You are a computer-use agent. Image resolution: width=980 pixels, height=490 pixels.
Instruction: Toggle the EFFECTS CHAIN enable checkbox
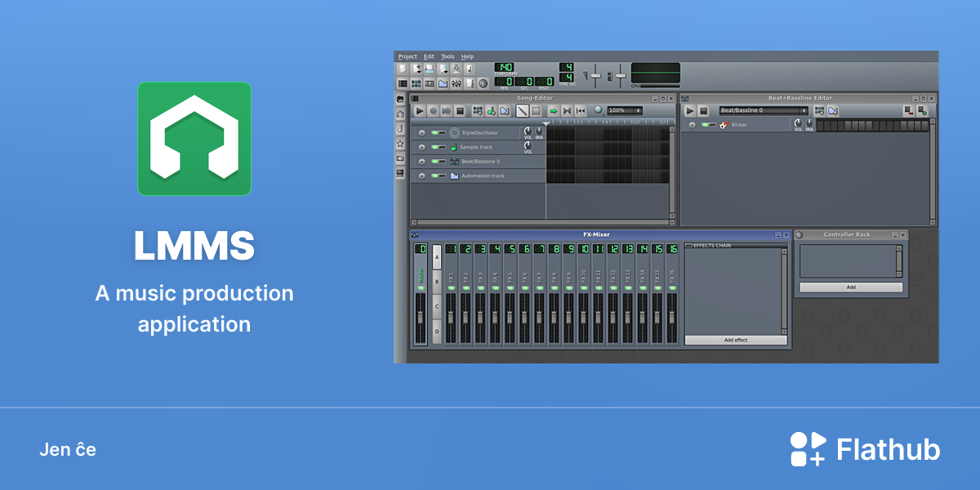coord(688,245)
